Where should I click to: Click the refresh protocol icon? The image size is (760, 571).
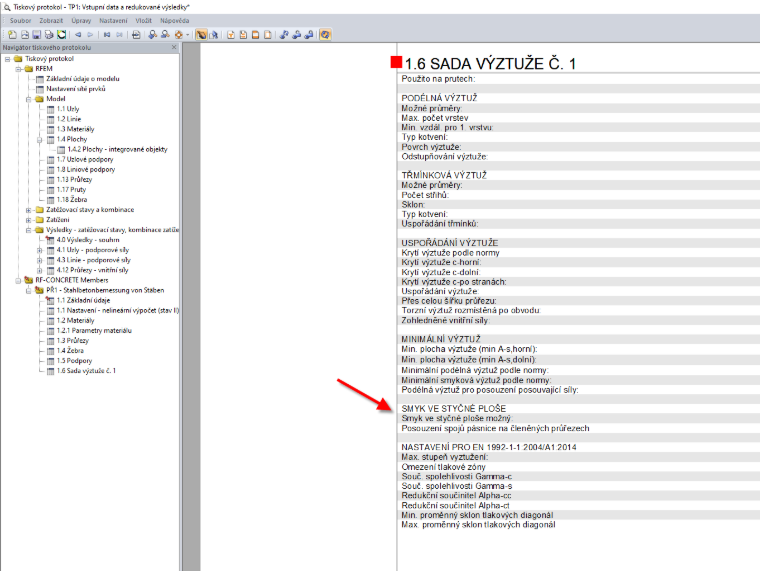(x=62, y=34)
